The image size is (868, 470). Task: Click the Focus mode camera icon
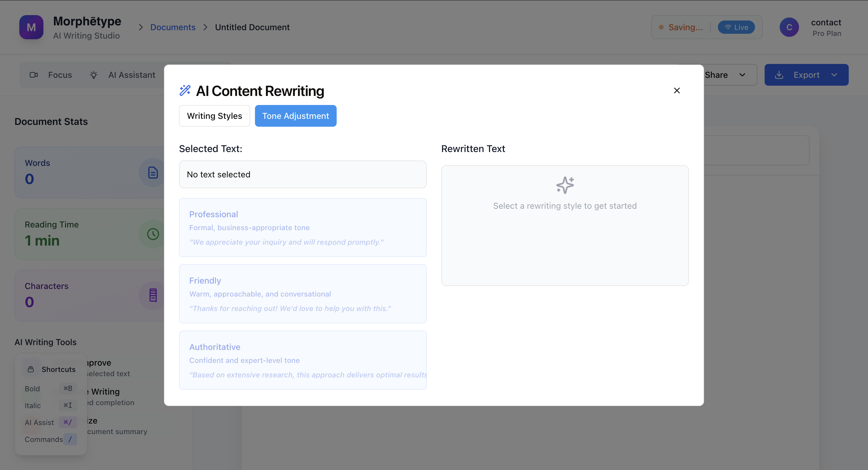point(34,75)
